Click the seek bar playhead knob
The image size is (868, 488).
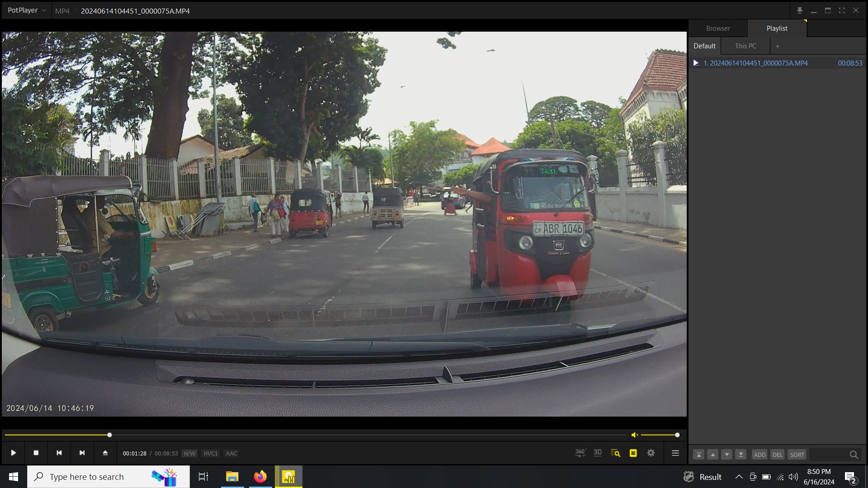[x=109, y=435]
